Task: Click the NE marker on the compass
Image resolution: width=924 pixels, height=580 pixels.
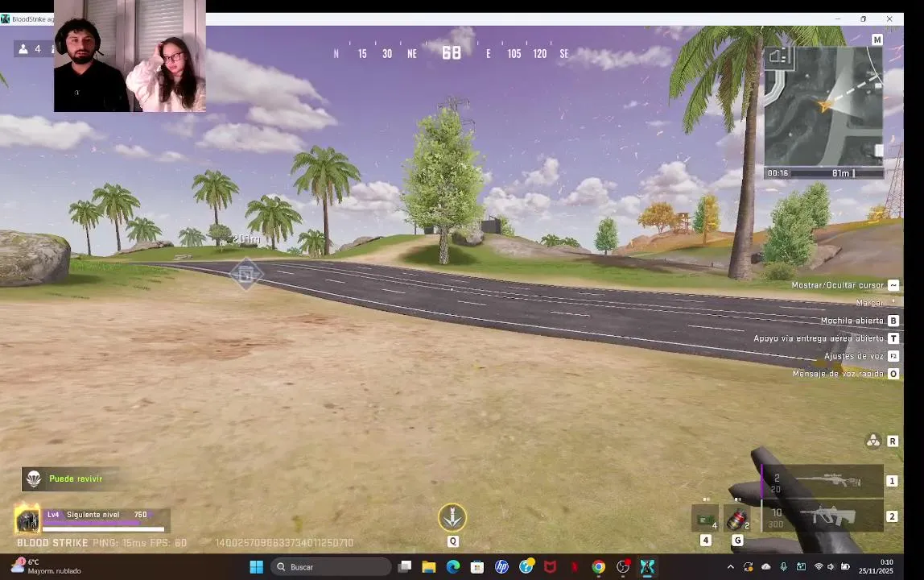Action: 412,54
